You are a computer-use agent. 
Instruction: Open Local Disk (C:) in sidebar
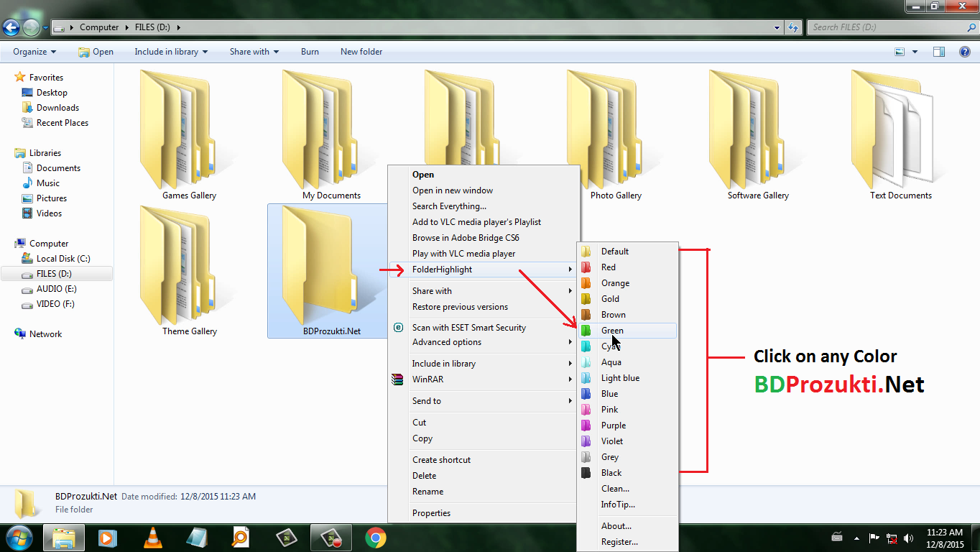(x=63, y=259)
